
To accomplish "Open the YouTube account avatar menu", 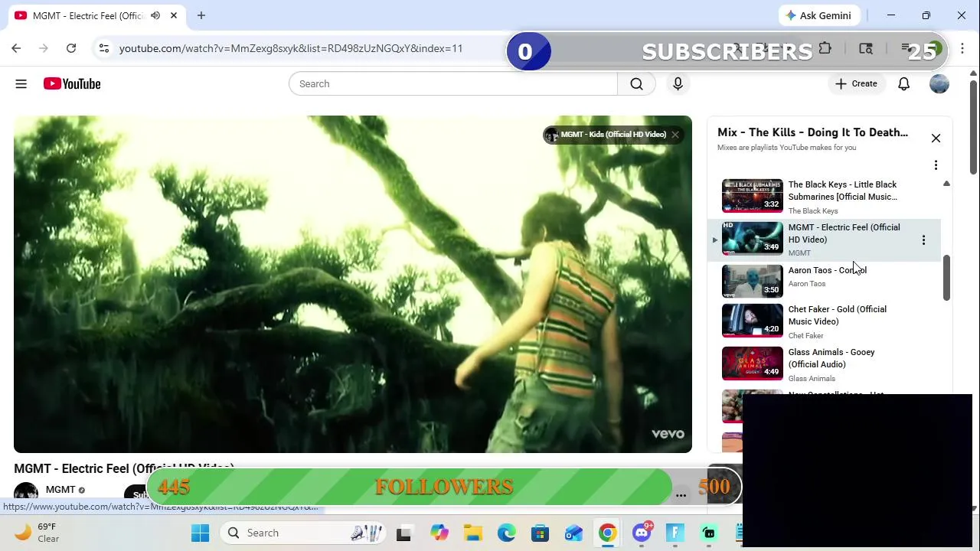I will coord(939,83).
